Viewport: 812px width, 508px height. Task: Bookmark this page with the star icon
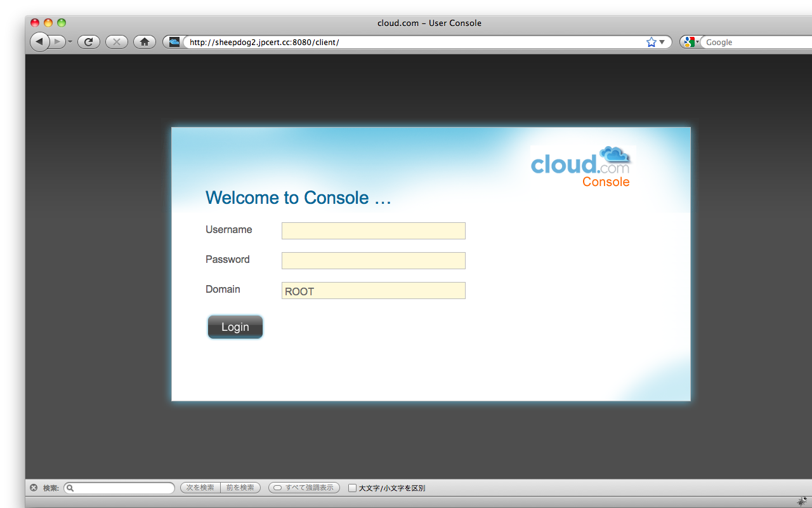pos(651,42)
